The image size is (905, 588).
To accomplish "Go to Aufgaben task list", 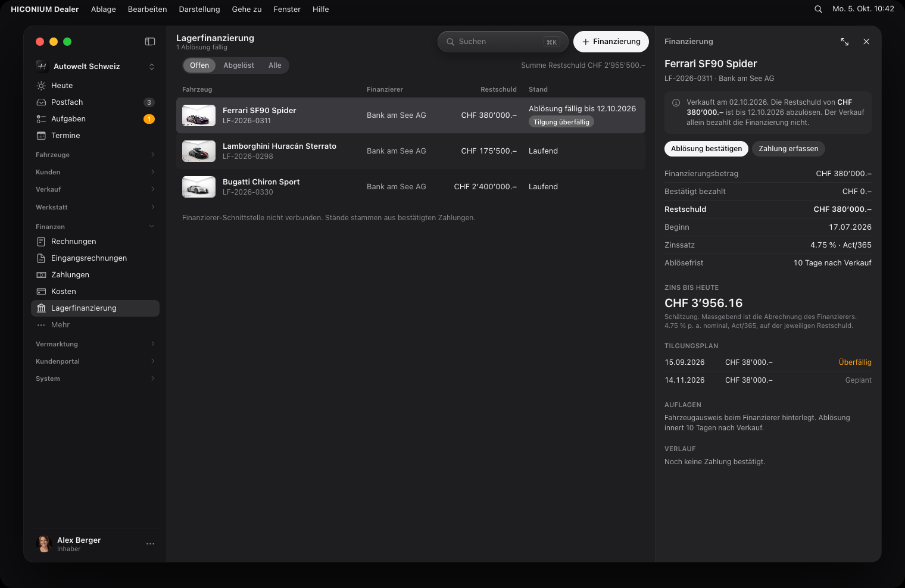I will 95,119.
